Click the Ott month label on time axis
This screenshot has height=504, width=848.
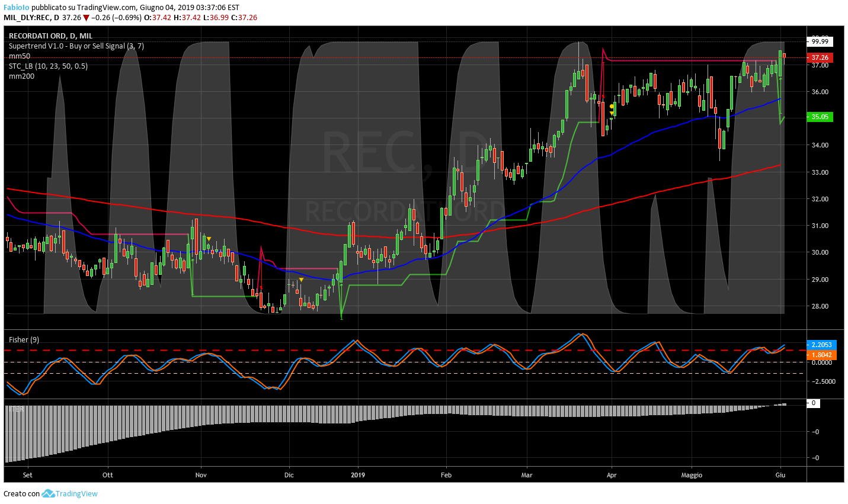click(107, 475)
